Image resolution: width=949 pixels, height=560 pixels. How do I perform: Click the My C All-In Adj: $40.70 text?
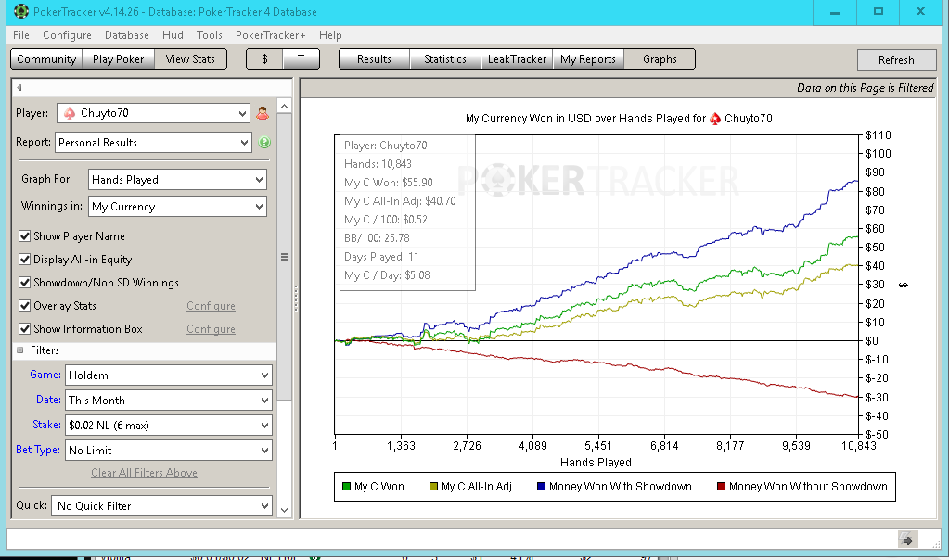click(400, 201)
